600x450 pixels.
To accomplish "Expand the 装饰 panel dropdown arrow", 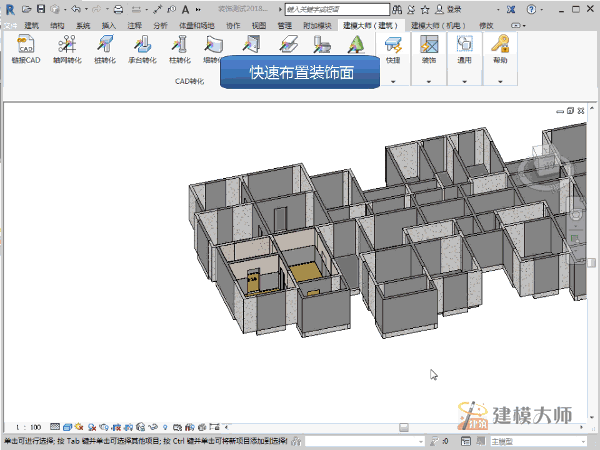I will tap(429, 82).
